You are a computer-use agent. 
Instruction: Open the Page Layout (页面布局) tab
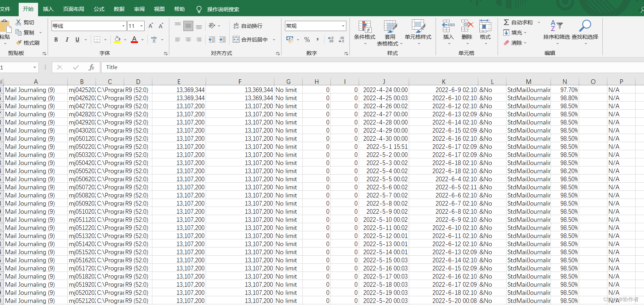(73, 9)
